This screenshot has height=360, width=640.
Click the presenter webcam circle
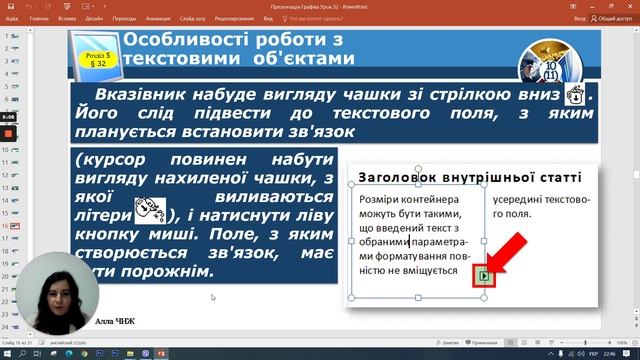pyautogui.click(x=57, y=293)
